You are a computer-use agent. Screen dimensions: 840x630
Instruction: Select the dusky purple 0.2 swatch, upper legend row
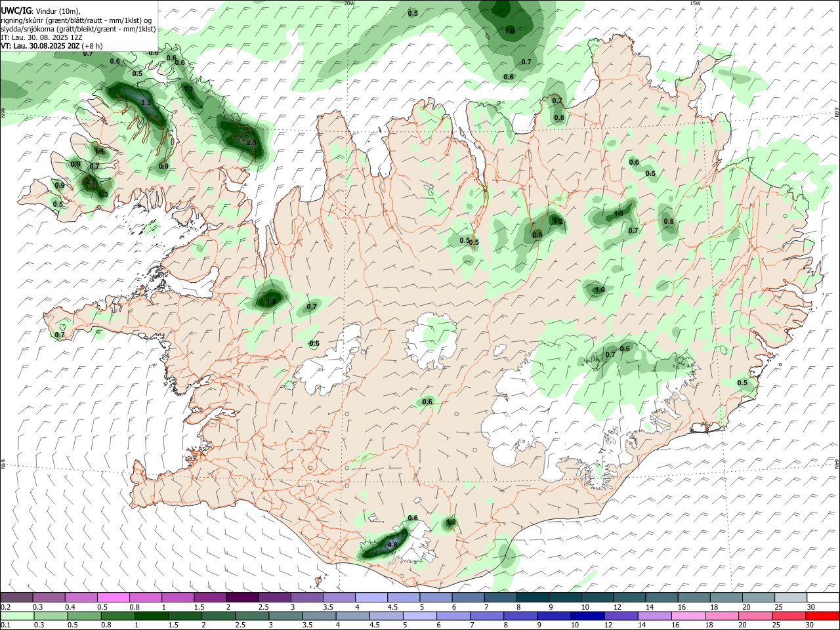click(16, 598)
